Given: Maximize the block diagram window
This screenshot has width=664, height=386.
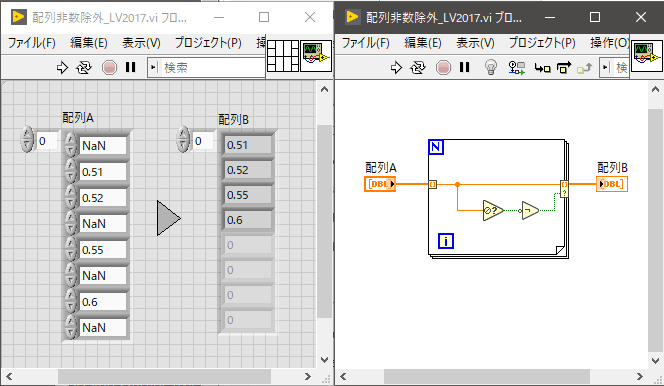Looking at the screenshot, I should (595, 17).
